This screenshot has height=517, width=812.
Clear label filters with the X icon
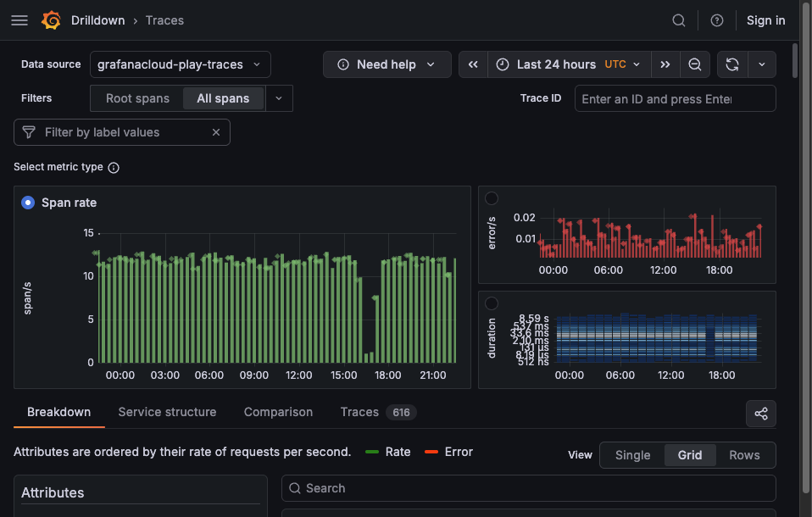click(x=216, y=132)
